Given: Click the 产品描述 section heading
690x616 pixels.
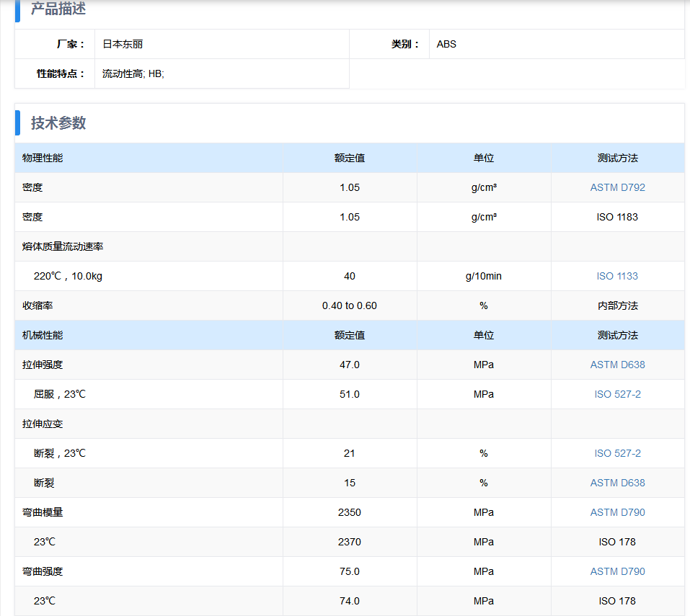Looking at the screenshot, I should tap(58, 9).
